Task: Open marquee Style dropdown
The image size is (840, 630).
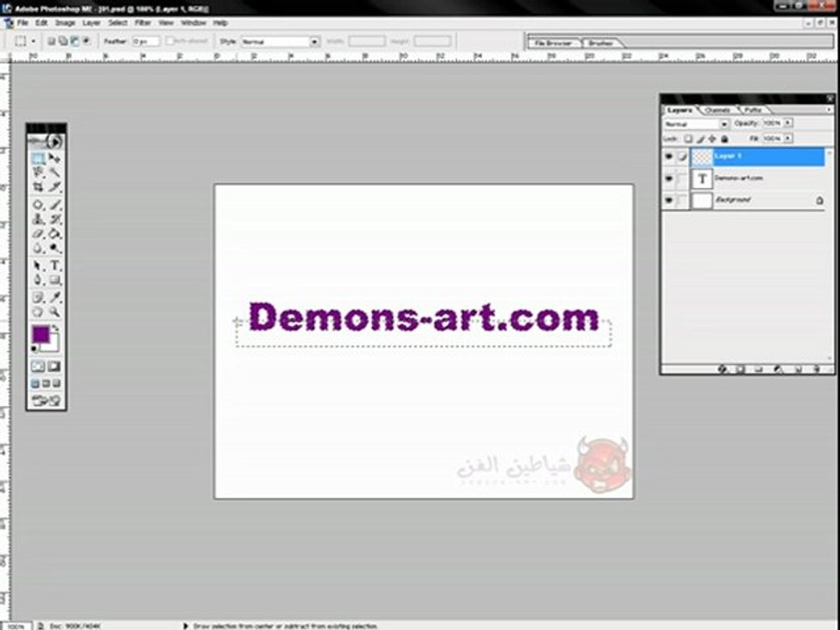Action: (x=314, y=41)
